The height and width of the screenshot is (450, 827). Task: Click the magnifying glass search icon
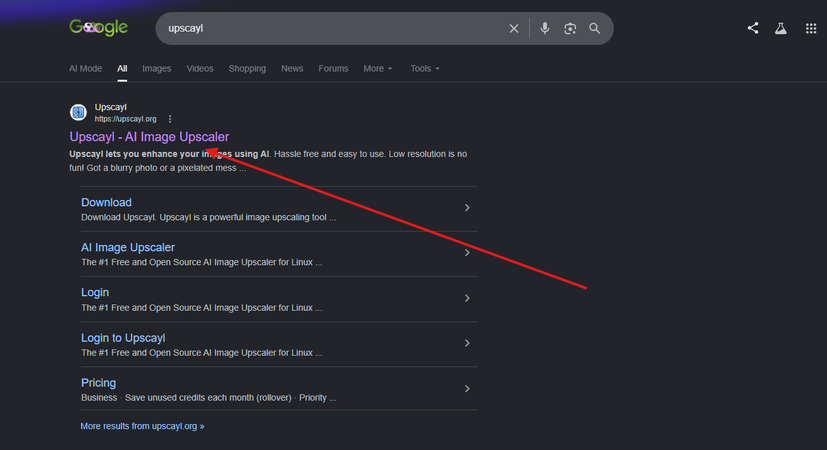tap(594, 28)
